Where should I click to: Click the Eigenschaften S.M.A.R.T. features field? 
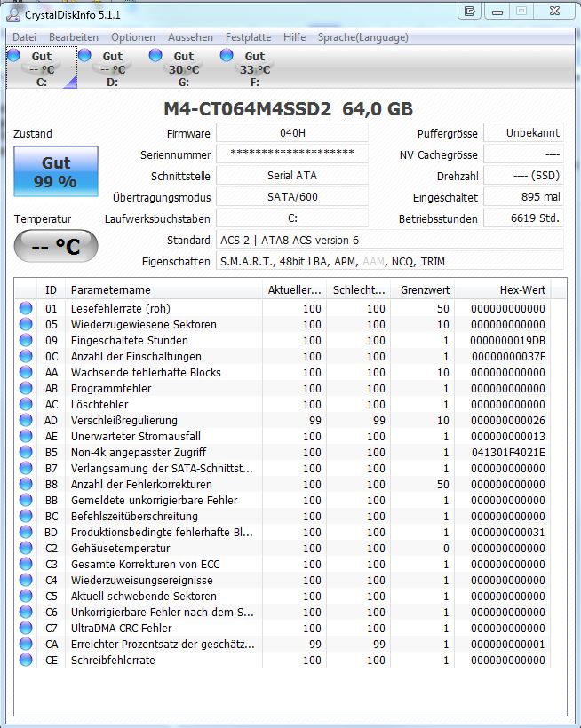[x=390, y=261]
